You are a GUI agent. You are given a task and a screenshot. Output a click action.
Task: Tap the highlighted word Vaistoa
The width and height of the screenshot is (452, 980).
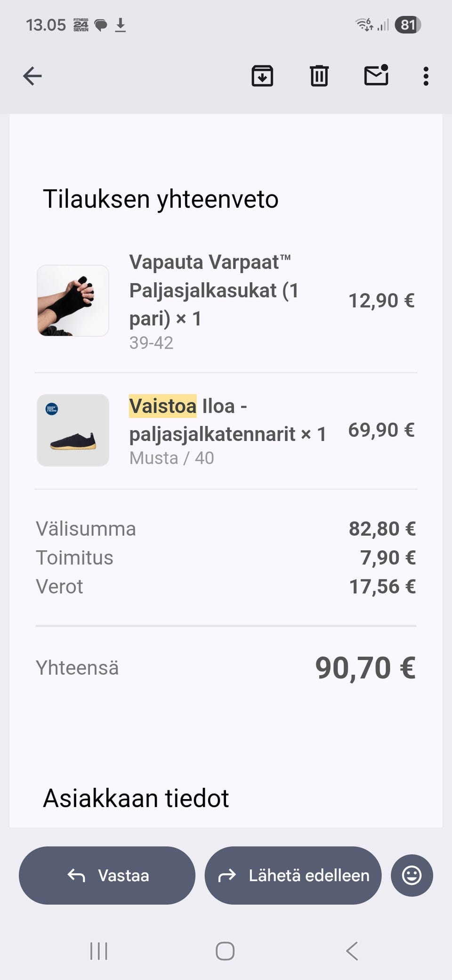(162, 406)
